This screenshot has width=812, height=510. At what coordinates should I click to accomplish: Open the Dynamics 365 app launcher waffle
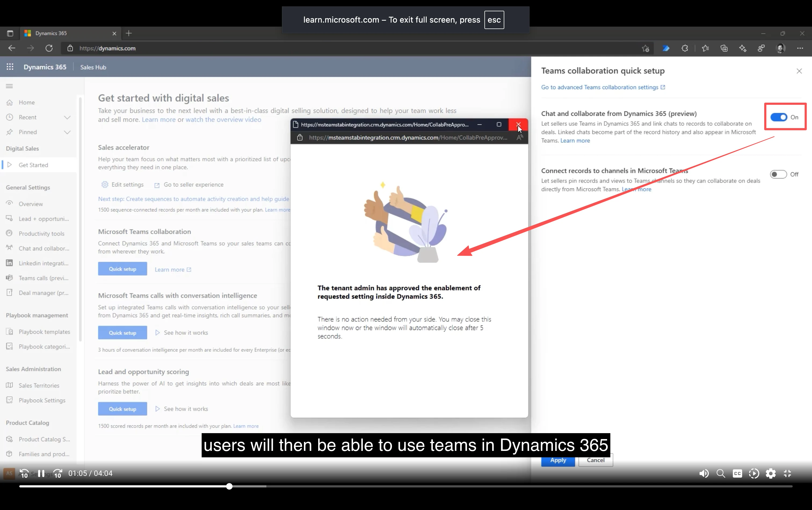(10, 67)
